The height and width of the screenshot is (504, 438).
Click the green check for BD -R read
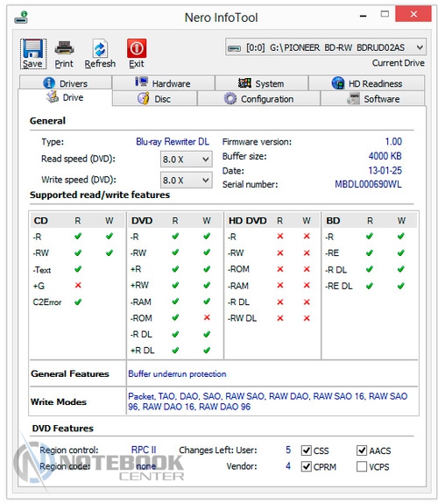point(370,237)
